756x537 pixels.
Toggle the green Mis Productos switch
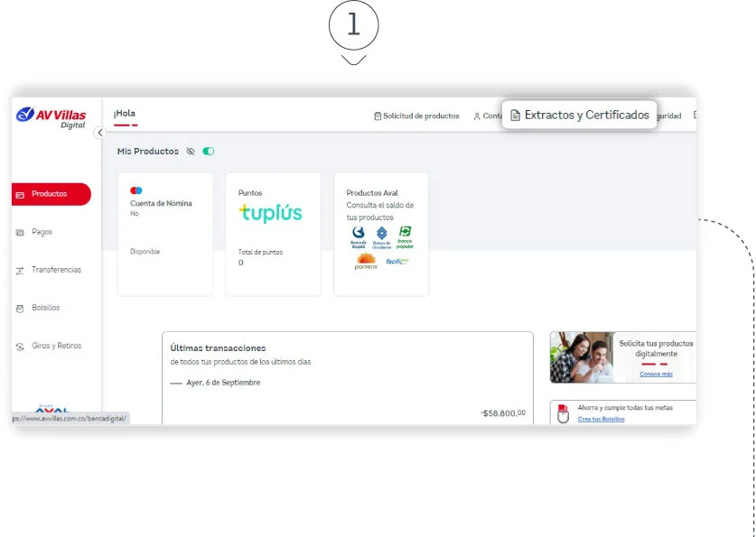209,152
